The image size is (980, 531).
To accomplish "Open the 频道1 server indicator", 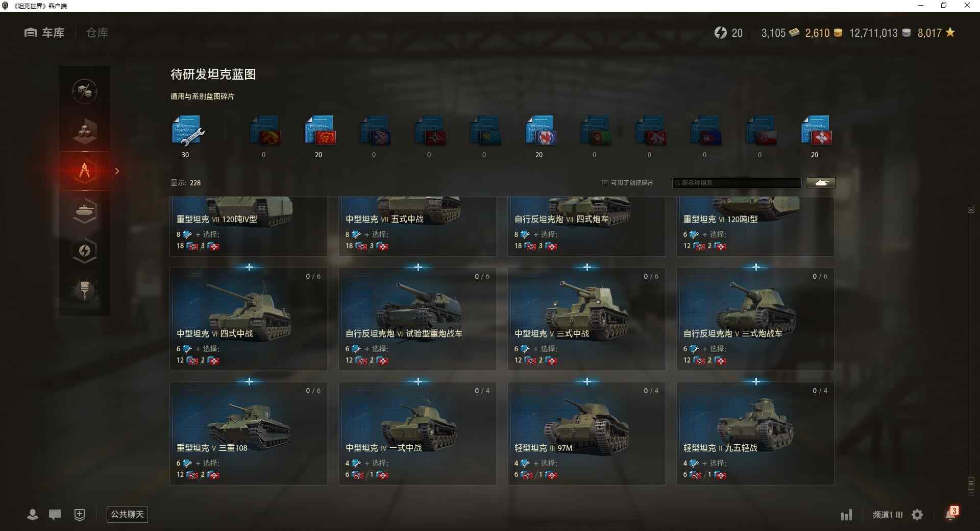I will [x=887, y=515].
